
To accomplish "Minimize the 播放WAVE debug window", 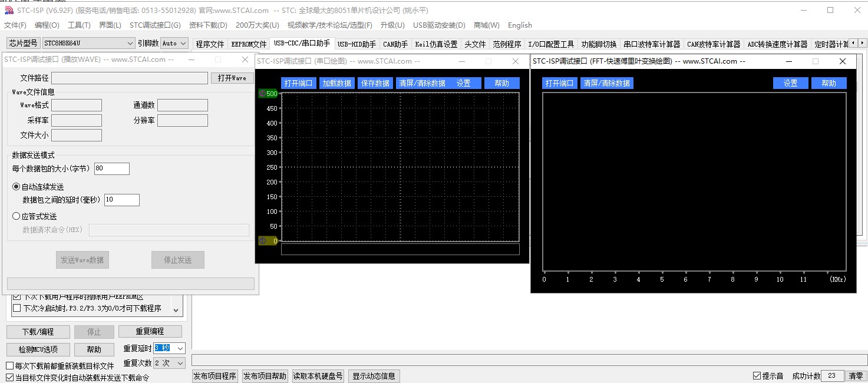I will click(x=192, y=60).
